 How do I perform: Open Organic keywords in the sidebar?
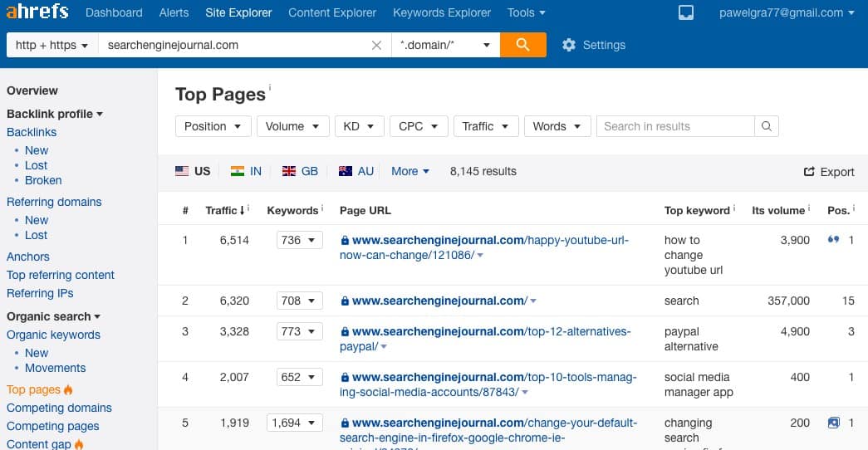(x=54, y=335)
